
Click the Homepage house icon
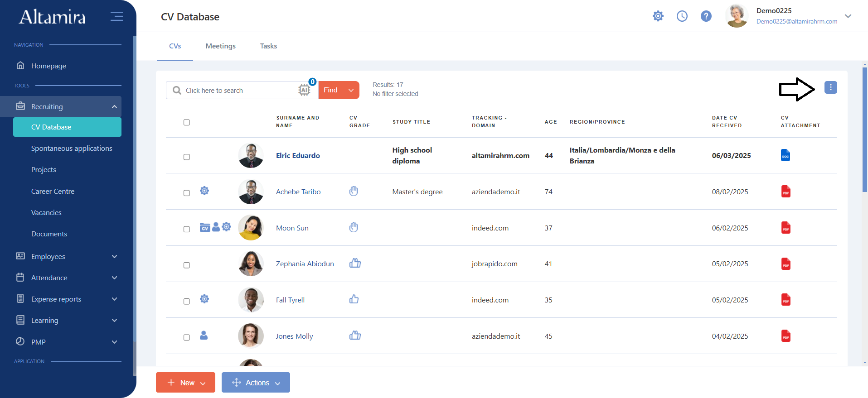pos(20,65)
